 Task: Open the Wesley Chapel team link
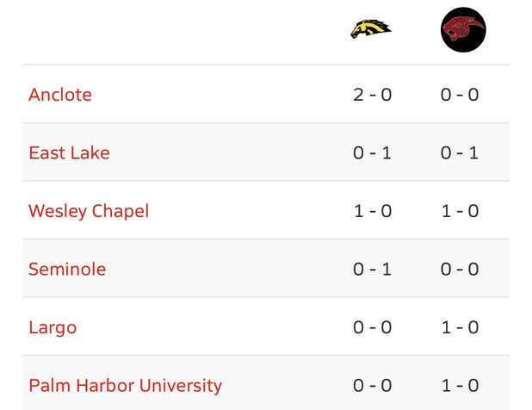coord(89,211)
